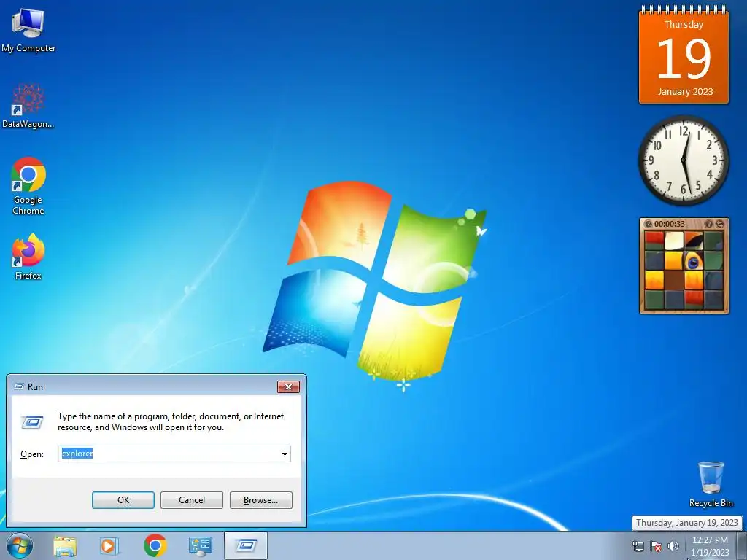This screenshot has width=747, height=560.
Task: Click the Thursday, January 19, 2023 tooltip
Action: point(687,523)
